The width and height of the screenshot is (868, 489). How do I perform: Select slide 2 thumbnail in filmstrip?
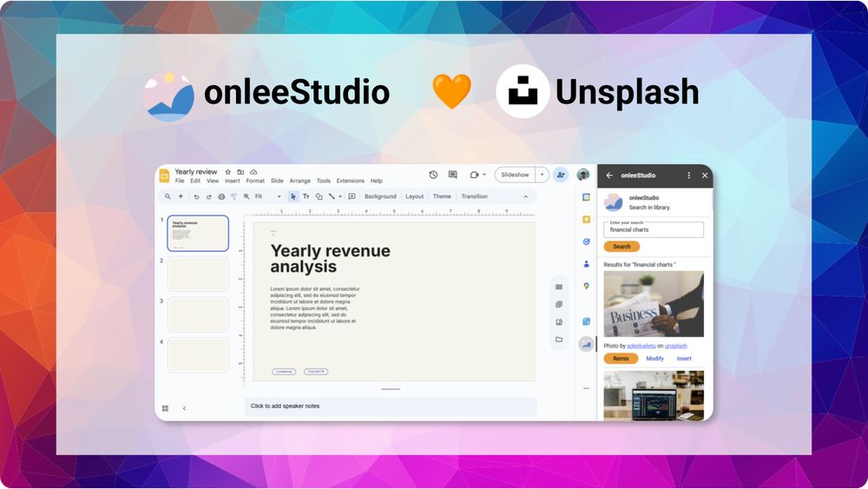(198, 274)
